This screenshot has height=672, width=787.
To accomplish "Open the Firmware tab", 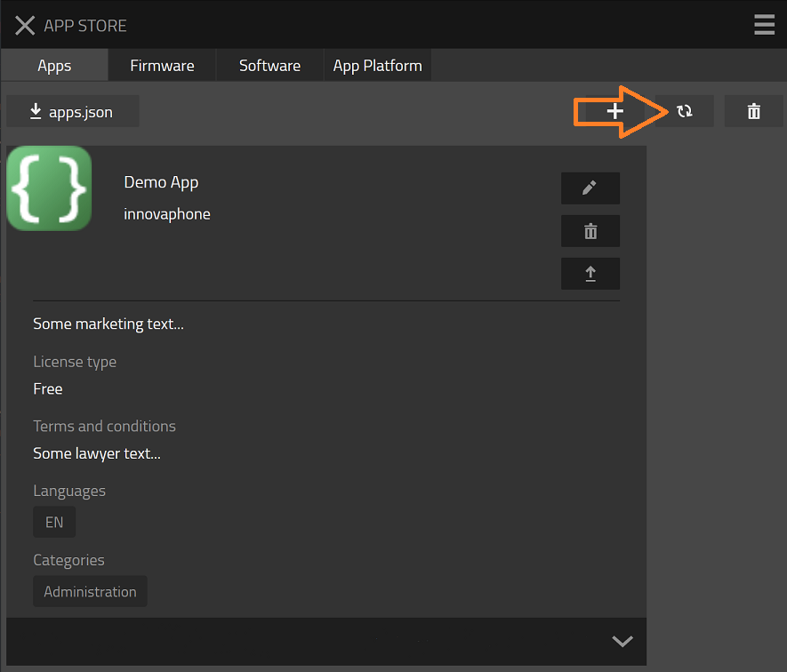I will pyautogui.click(x=162, y=66).
